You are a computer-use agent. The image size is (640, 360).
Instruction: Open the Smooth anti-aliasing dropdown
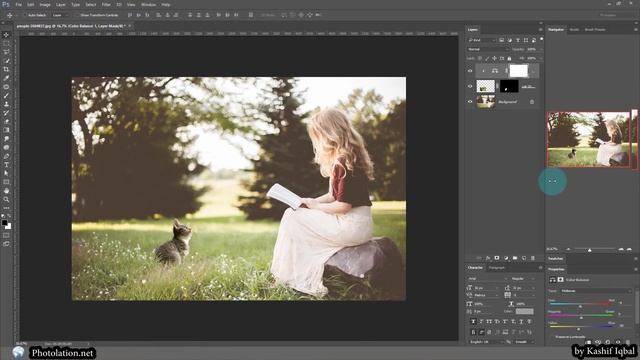[525, 342]
